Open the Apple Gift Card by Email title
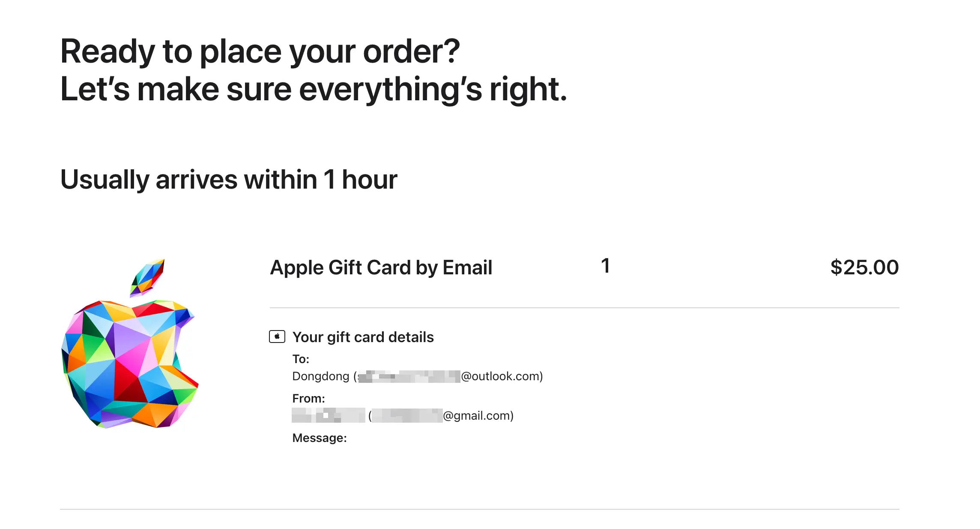This screenshot has width=980, height=529. click(x=381, y=268)
